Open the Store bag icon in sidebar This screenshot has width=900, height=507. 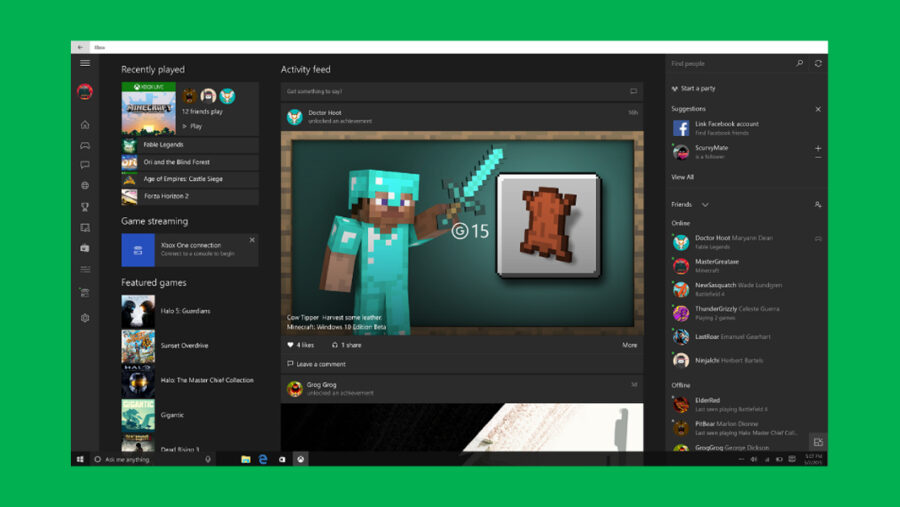point(85,248)
